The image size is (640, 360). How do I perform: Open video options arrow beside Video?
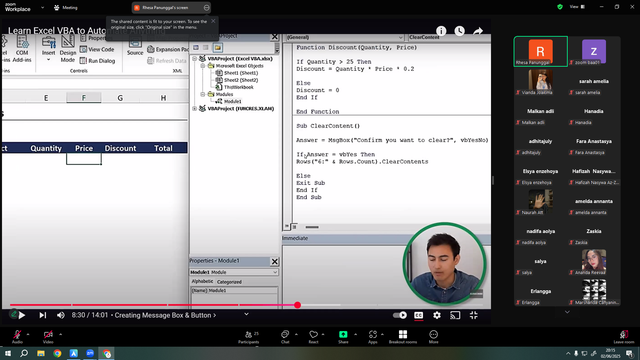(x=60, y=334)
